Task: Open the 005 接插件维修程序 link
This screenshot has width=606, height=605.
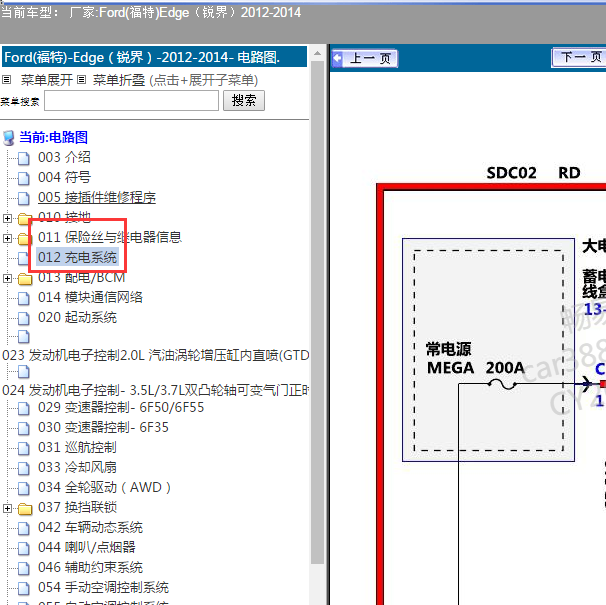Action: click(x=97, y=198)
